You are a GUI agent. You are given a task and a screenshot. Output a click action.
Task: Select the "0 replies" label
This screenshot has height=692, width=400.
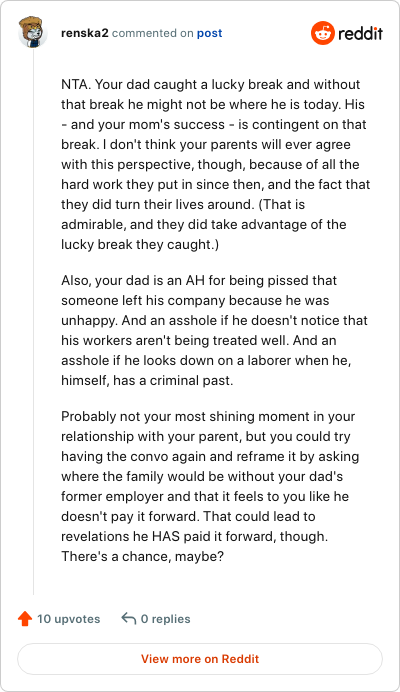tap(166, 619)
